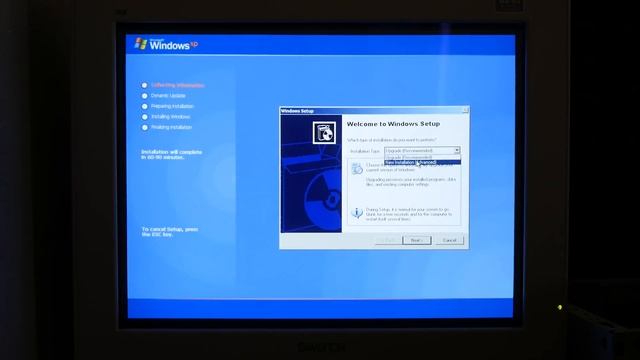Select the Installing Windows step bullet
This screenshot has width=640, height=360.
pyautogui.click(x=144, y=117)
